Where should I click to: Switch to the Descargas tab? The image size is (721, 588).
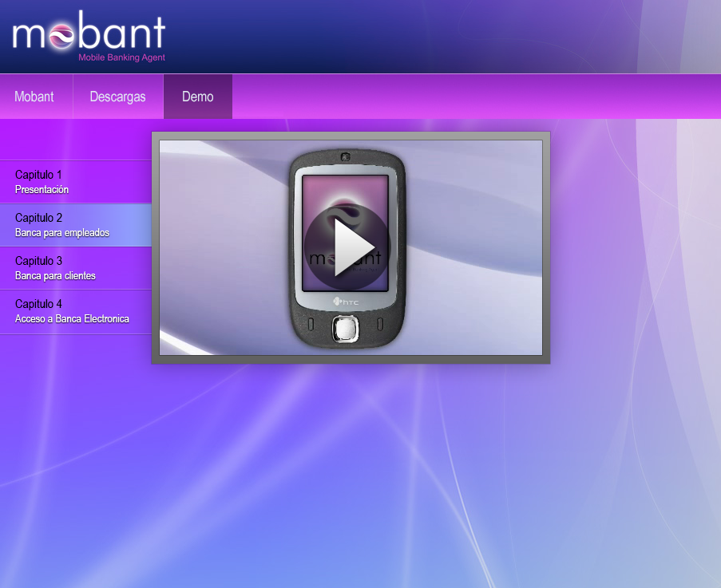(x=117, y=97)
